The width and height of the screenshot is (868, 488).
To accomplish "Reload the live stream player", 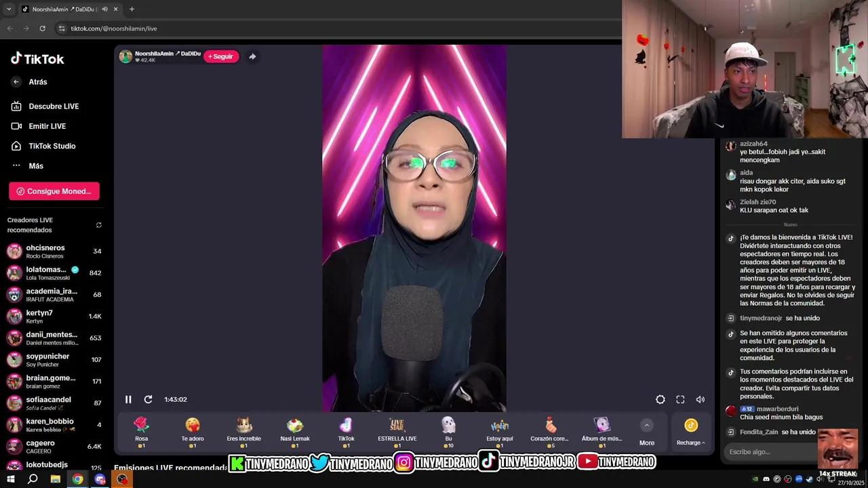I will tap(148, 399).
